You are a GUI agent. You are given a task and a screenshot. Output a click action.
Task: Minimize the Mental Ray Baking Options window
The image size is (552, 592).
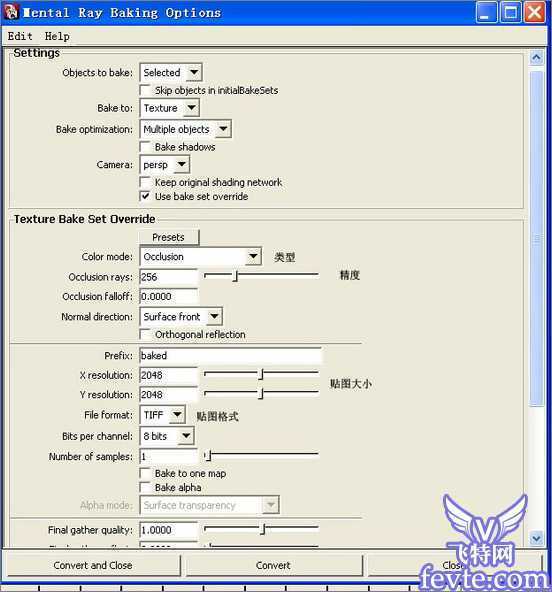486,12
